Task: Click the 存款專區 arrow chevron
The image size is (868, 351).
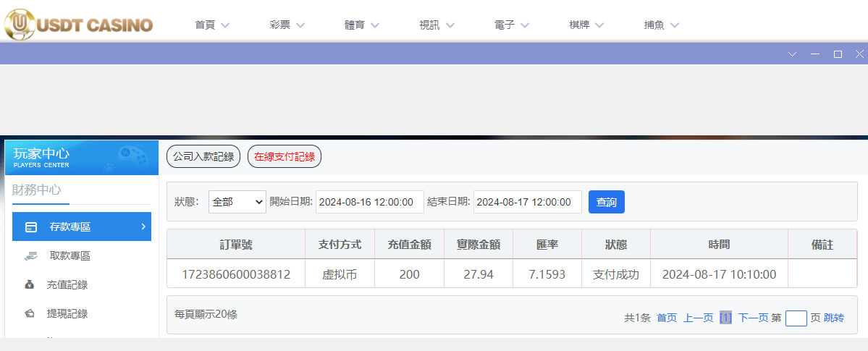Action: pyautogui.click(x=143, y=227)
